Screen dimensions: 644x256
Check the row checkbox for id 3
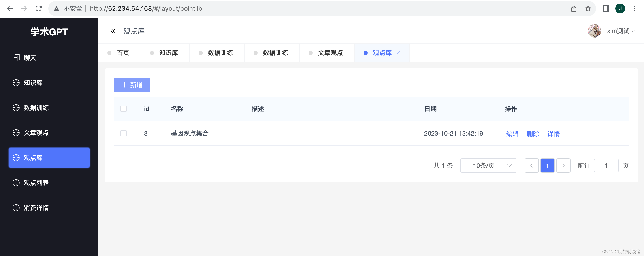pos(124,133)
